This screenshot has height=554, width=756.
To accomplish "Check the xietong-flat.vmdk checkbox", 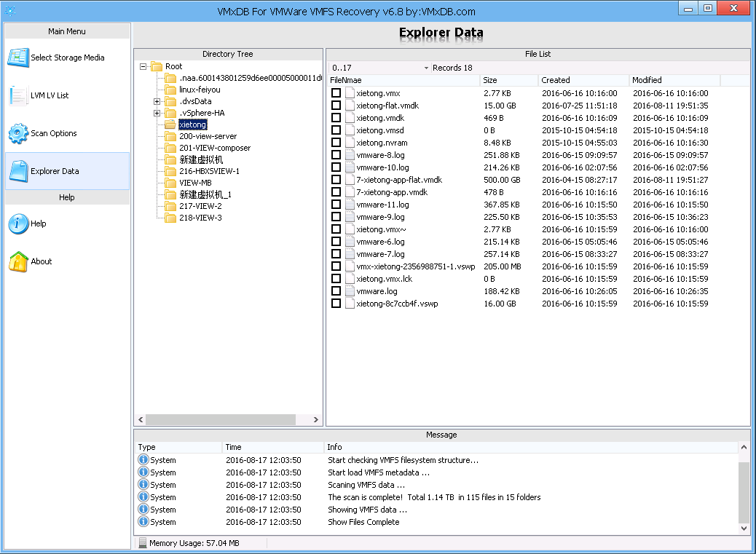I will pos(336,106).
